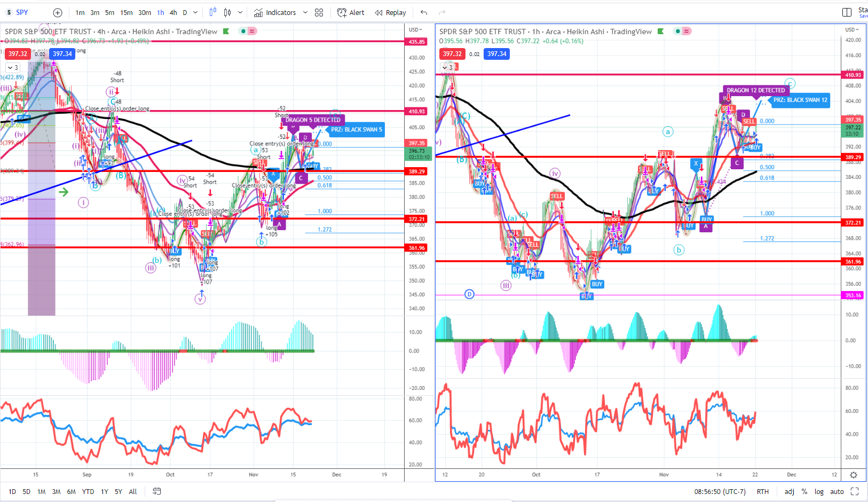
Task: Click the redo arrow
Action: [441, 12]
